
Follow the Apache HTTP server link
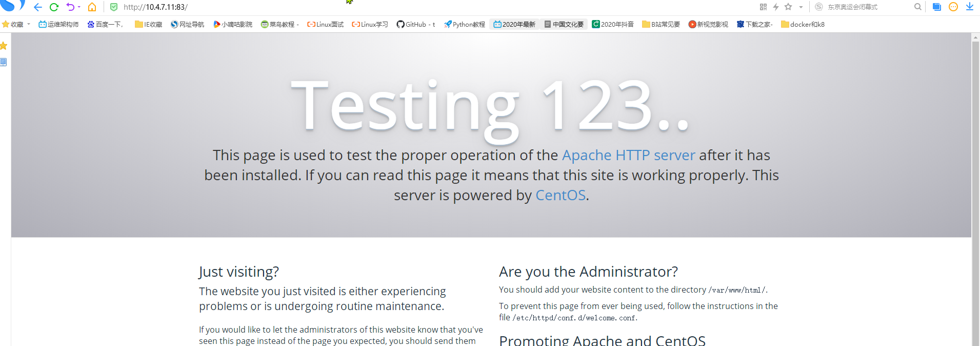tap(629, 155)
